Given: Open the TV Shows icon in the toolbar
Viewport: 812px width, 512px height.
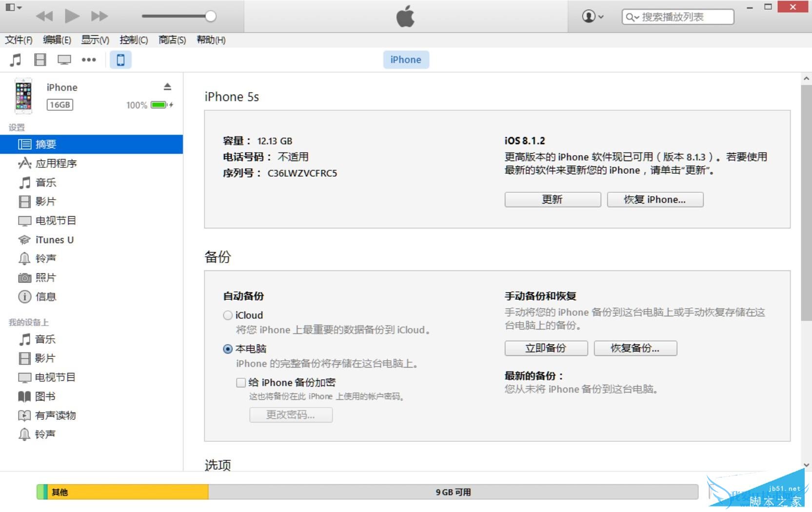Looking at the screenshot, I should click(63, 60).
